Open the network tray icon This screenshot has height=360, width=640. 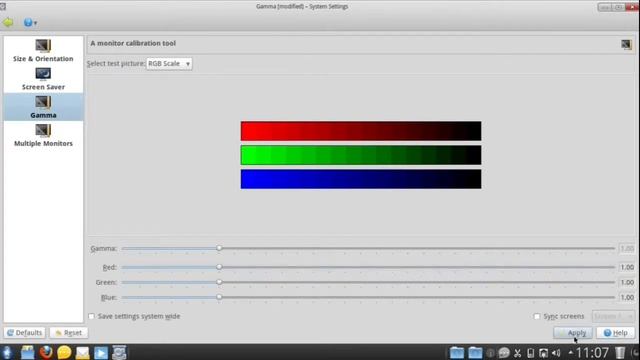(x=544, y=353)
